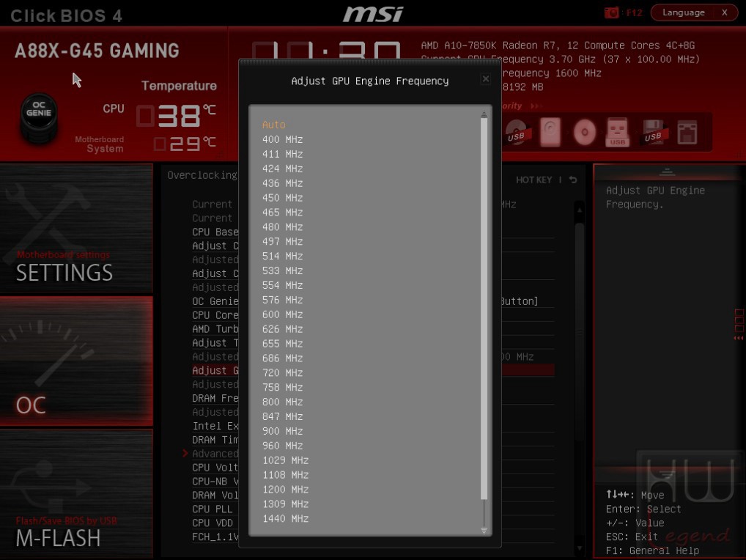Viewport: 746px width, 560px height.
Task: Choose 424 MHz in frequency list
Action: point(282,169)
